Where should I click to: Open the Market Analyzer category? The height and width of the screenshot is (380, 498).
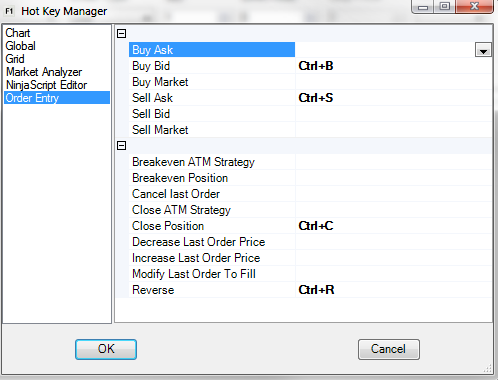[44, 72]
